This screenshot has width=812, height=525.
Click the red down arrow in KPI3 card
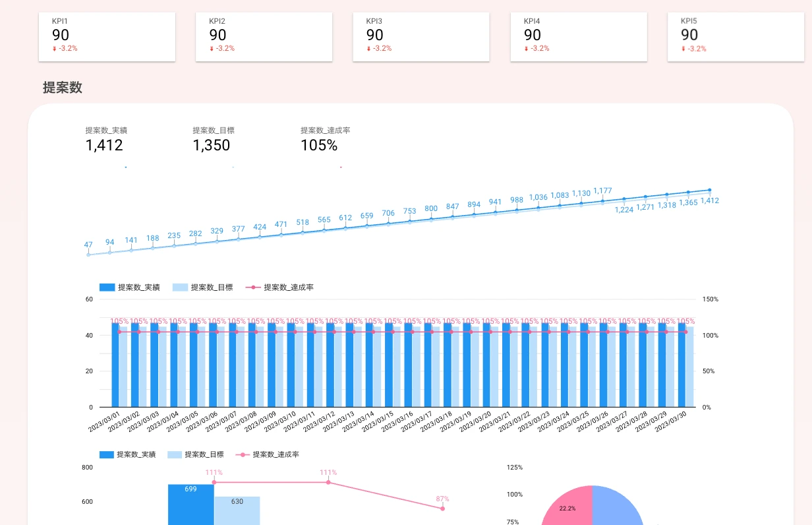coord(369,49)
